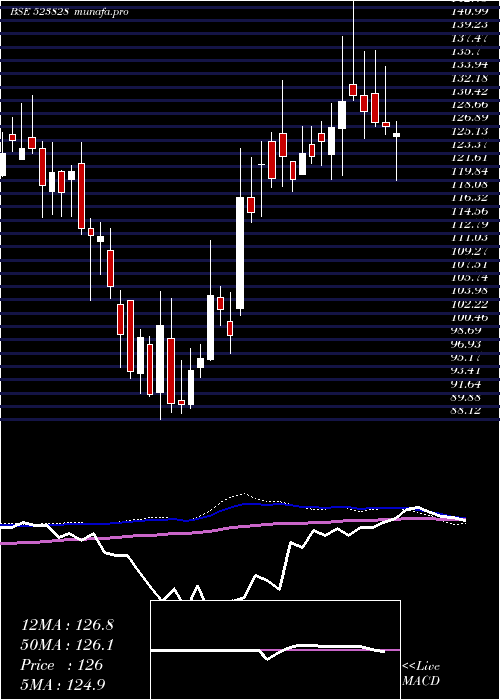Viewport: 500px width, 700px height.
Task: Click the 126.89 price axis label
Action: [x=468, y=118]
